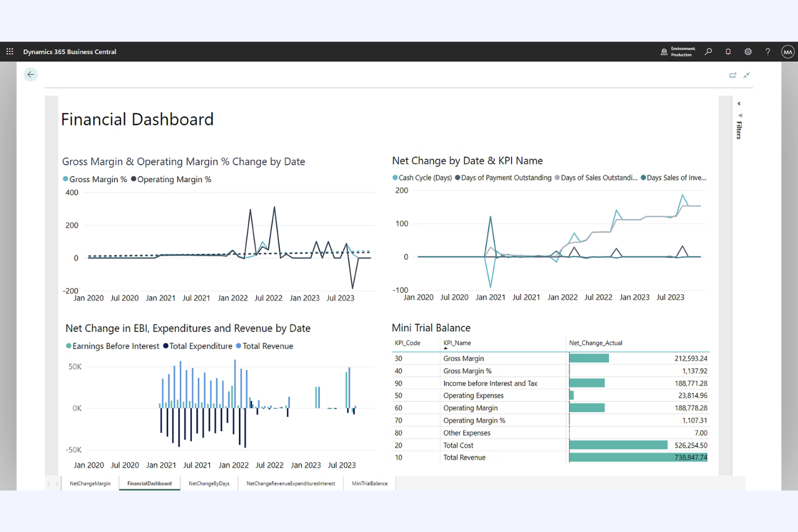Open the settings gear icon
798x532 pixels.
tap(748, 51)
